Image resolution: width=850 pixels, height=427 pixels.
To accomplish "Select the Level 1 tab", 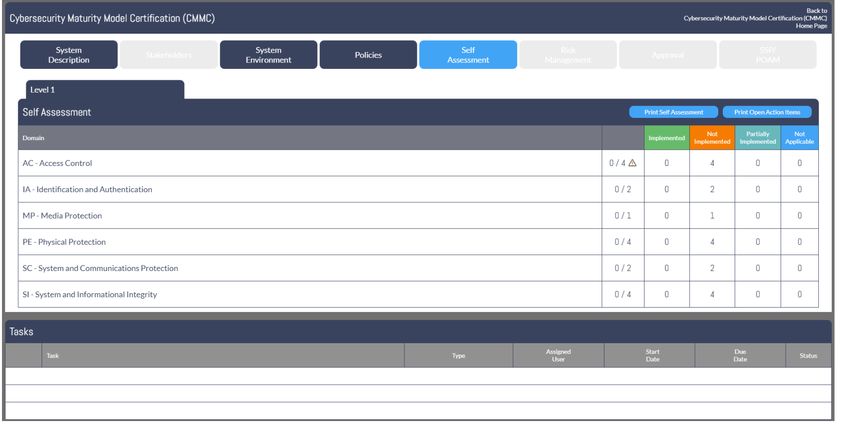I will 105,90.
